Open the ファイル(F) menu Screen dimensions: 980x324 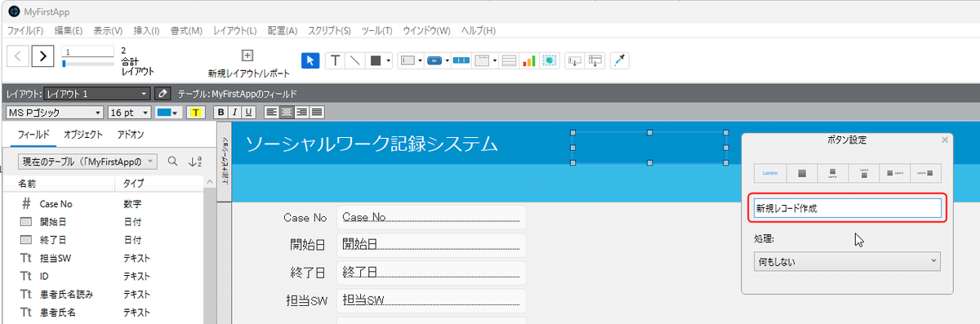(25, 31)
